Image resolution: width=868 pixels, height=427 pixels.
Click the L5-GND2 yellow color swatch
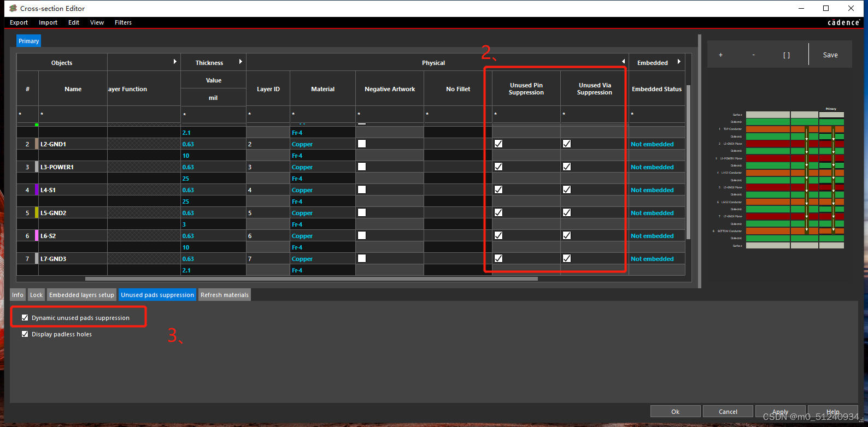[37, 213]
